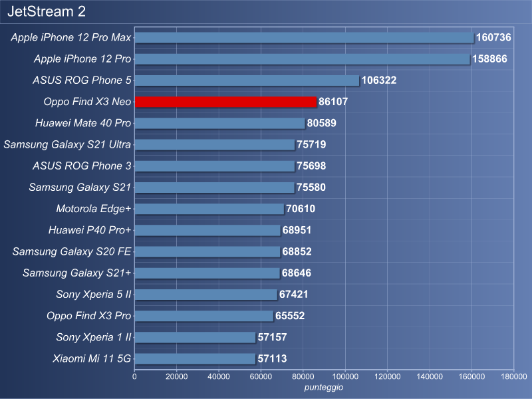Viewport: 532px width, 399px height.
Task: Click the score value 65552
Action: coord(290,315)
